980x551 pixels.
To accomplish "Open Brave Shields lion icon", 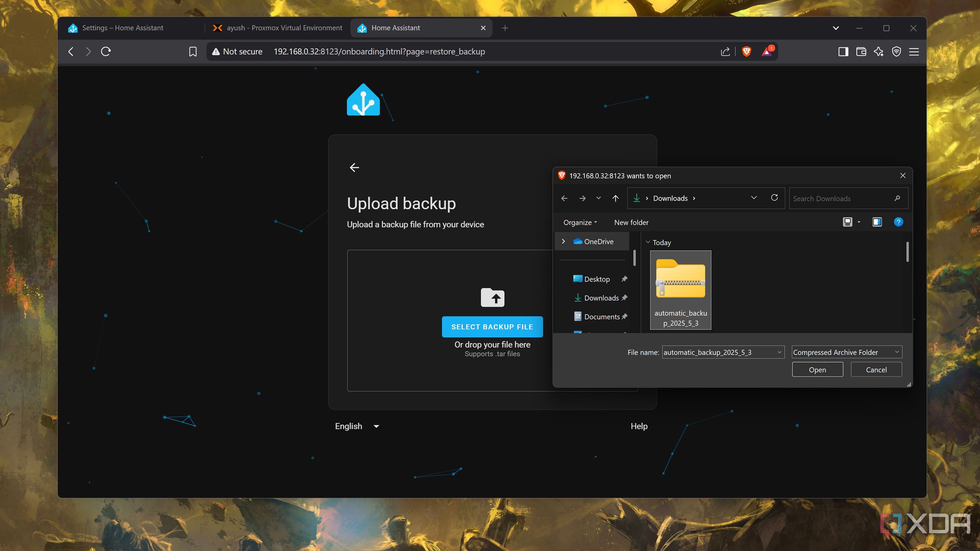I will pos(746,51).
